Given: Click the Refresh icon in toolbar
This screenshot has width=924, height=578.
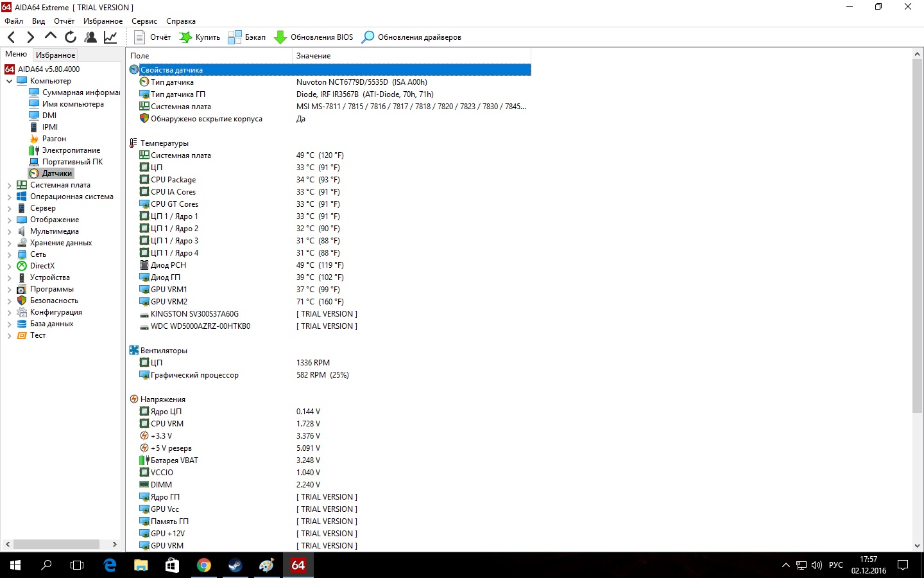Looking at the screenshot, I should [71, 37].
